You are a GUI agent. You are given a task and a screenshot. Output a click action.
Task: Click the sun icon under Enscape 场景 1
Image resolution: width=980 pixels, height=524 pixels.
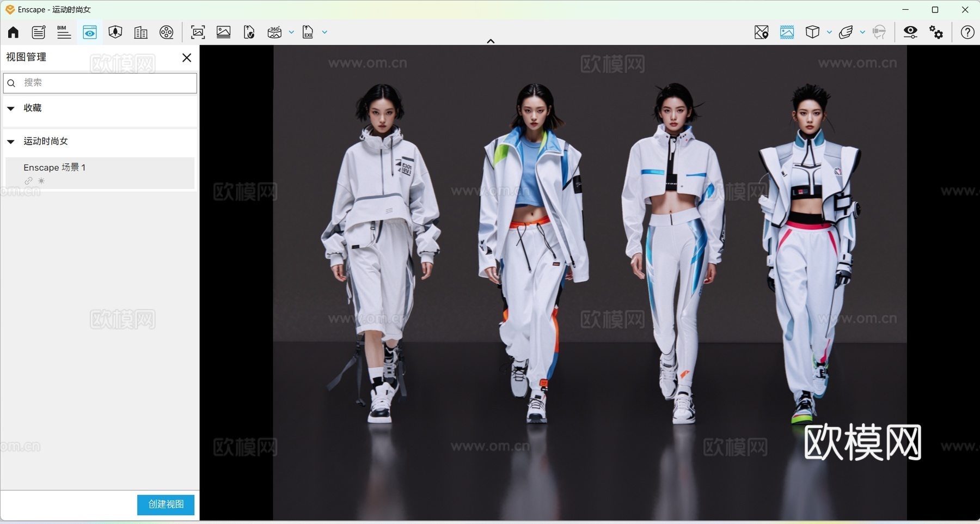pos(42,181)
